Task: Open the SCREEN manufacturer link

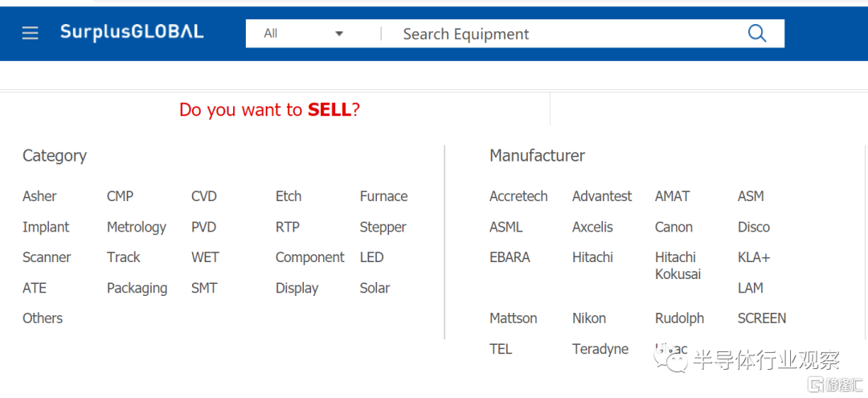Action: (762, 318)
